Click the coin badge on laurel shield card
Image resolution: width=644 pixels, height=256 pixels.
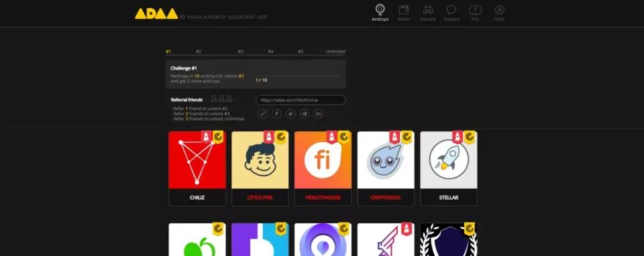(470, 229)
